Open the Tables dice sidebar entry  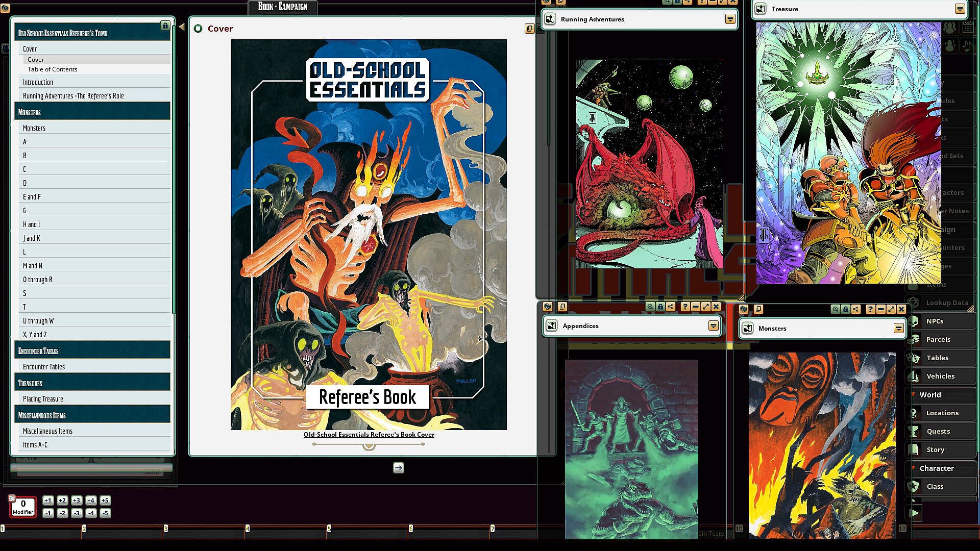(x=937, y=358)
